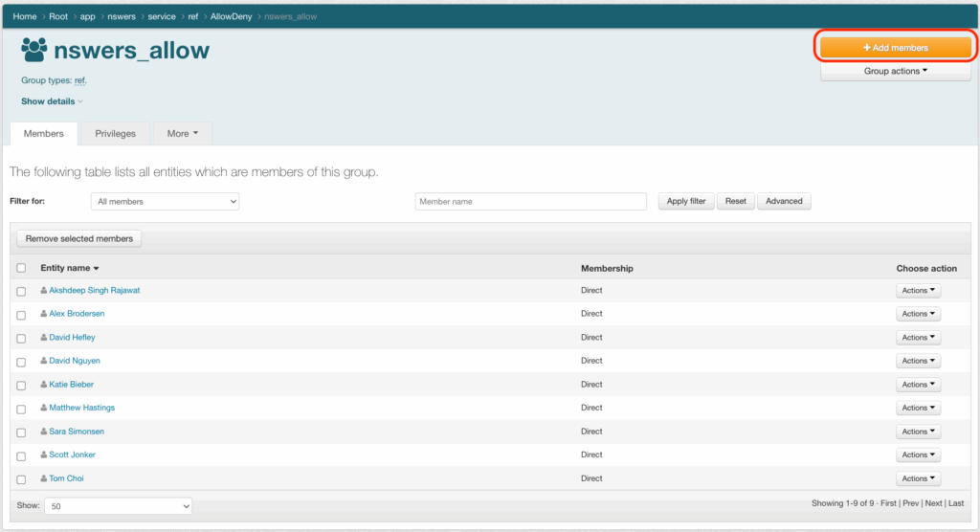Open Actions menu for David Nguyen
This screenshot has width=980, height=532.
(x=918, y=361)
